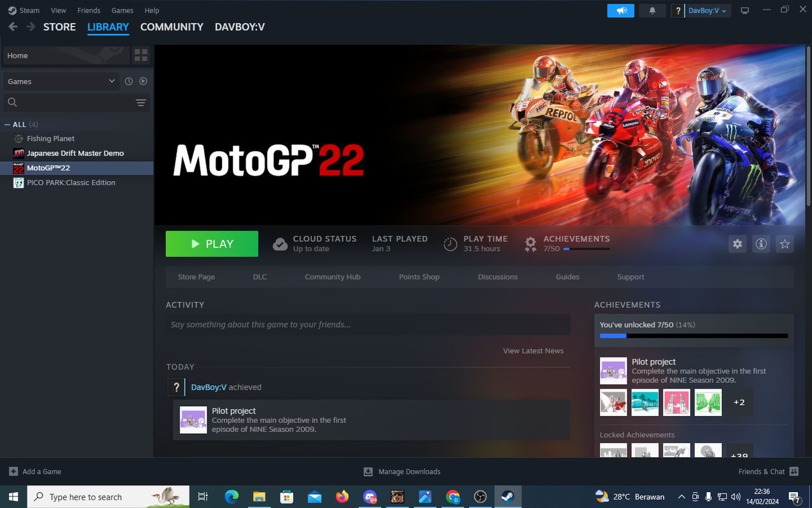This screenshot has width=812, height=508.
Task: Click the vertical scrollbar of game page
Action: click(x=808, y=125)
